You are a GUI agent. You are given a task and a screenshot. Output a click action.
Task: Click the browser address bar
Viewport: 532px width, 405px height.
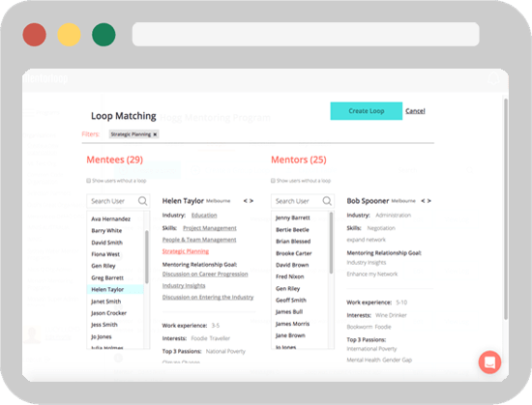(306, 34)
